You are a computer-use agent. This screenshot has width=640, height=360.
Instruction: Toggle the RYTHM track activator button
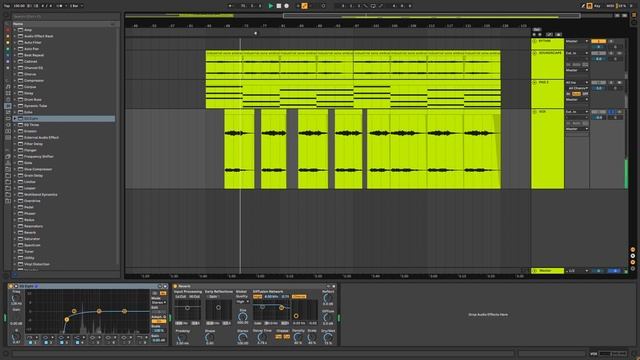coord(598,41)
